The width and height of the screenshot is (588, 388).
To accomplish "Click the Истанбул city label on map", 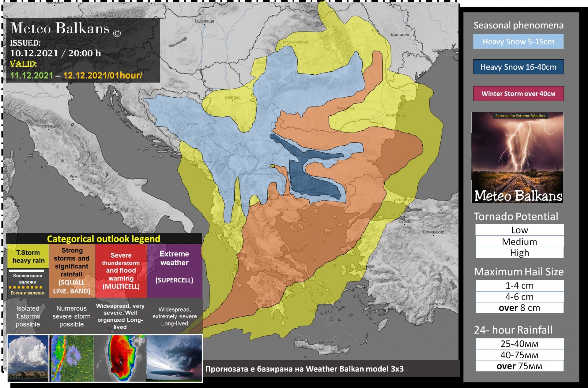I will pos(402,200).
